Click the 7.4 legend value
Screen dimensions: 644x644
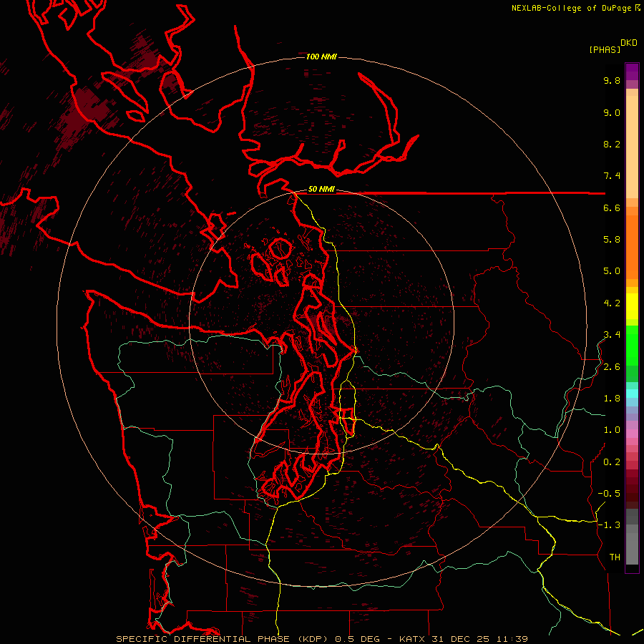[x=612, y=176]
